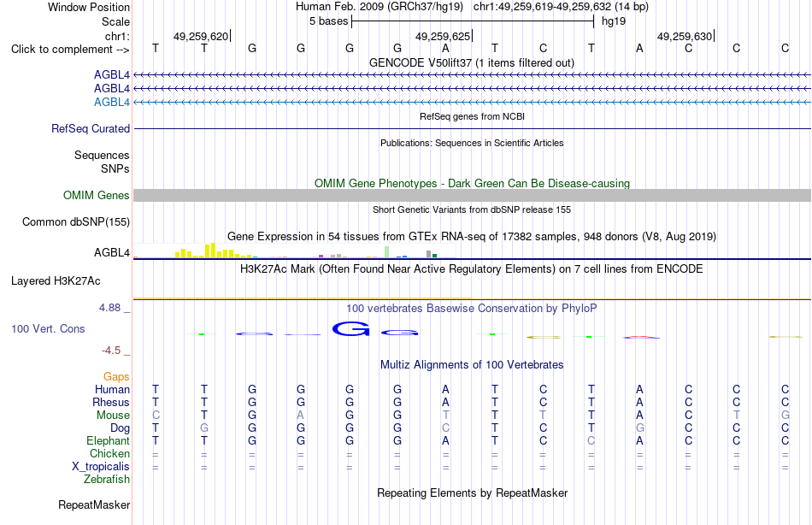Click the gray OMIM Genes item bar
812x525 pixels.
tap(473, 196)
